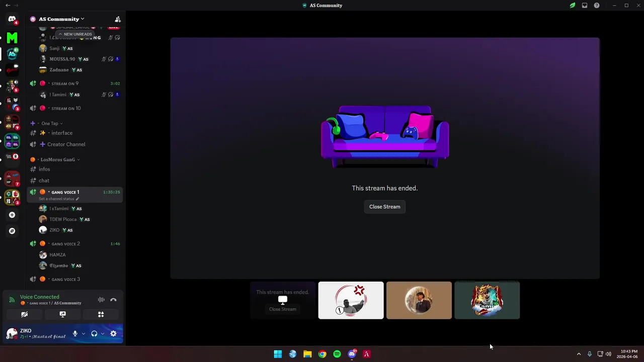Viewport: 644px width, 362px height.
Task: Open microphone input options chevron
Action: click(84, 333)
